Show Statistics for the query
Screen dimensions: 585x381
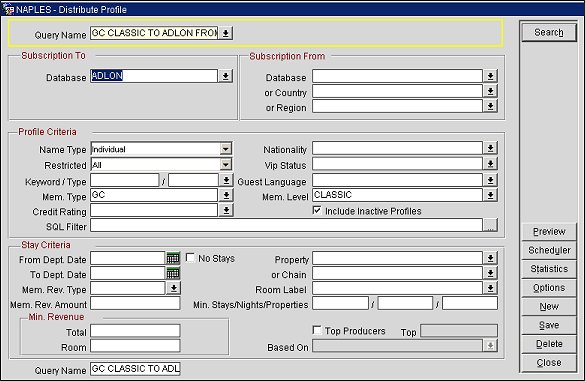tap(549, 269)
